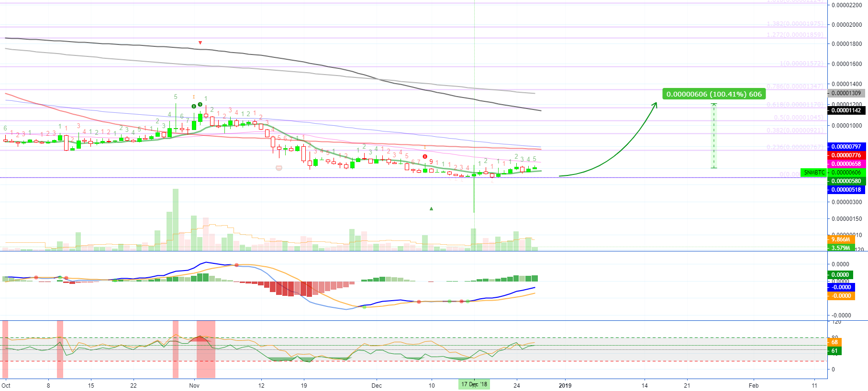Click the Oct label on the time axis
The width and height of the screenshot is (868, 391).
[6, 385]
